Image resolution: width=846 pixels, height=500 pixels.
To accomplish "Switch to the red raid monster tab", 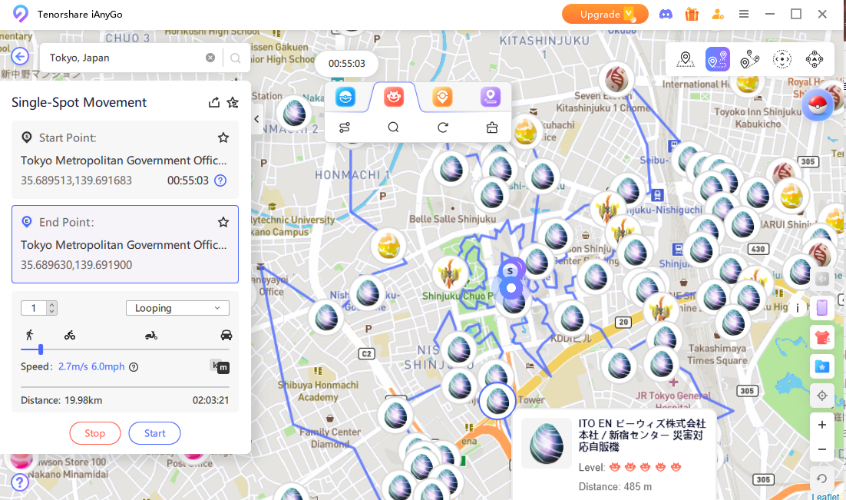I will (x=394, y=97).
